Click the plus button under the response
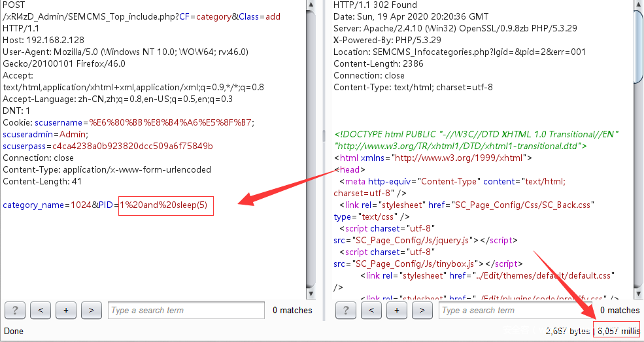Viewport: 644px width, 342px height. (x=397, y=310)
